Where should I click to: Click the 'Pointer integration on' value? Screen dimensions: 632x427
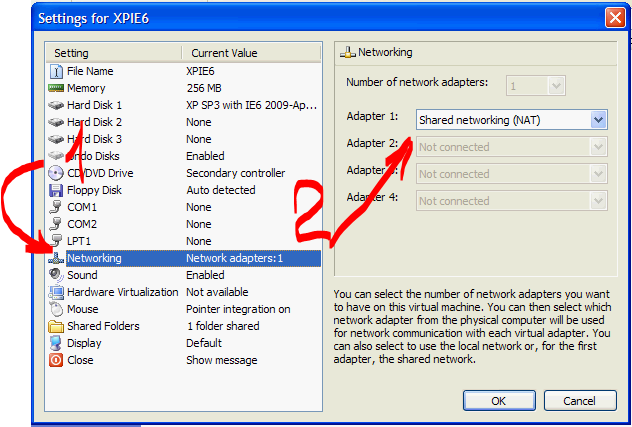tap(238, 309)
